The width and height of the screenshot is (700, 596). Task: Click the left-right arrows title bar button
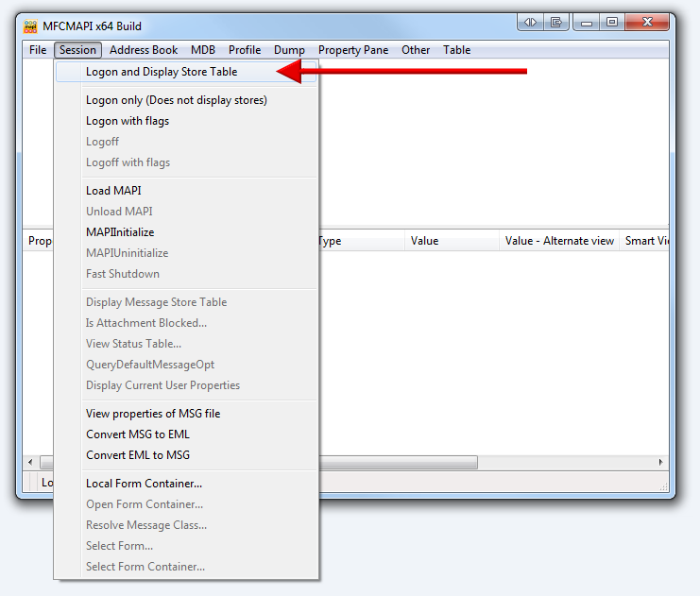coord(531,22)
